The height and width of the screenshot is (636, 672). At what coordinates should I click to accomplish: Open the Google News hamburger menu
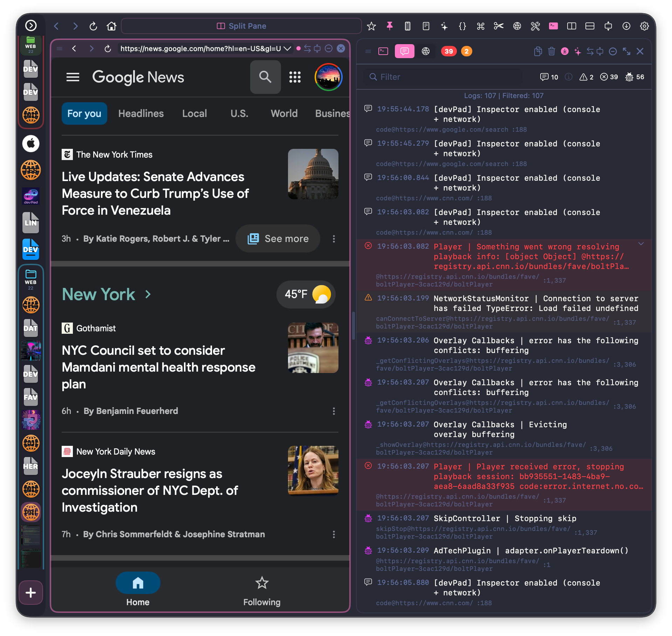[x=73, y=77]
